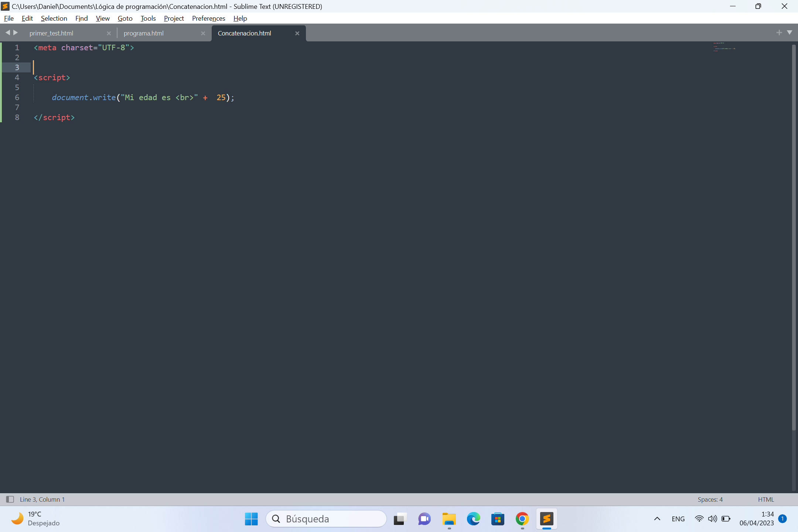Go to next tab with right arrow
798x532 pixels.
(x=16, y=33)
